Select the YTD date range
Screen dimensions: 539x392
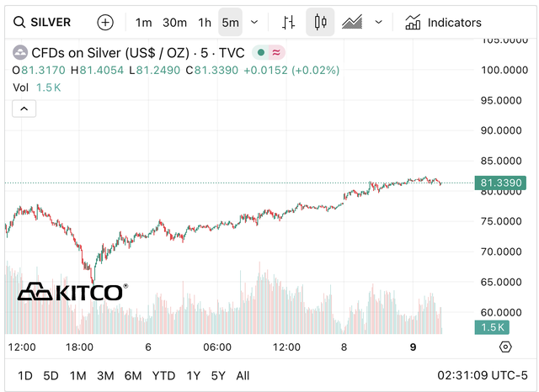[x=163, y=375]
